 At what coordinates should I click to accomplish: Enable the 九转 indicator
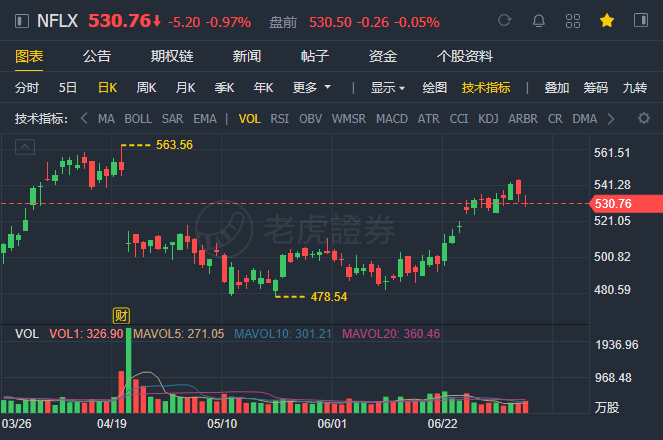coord(635,88)
